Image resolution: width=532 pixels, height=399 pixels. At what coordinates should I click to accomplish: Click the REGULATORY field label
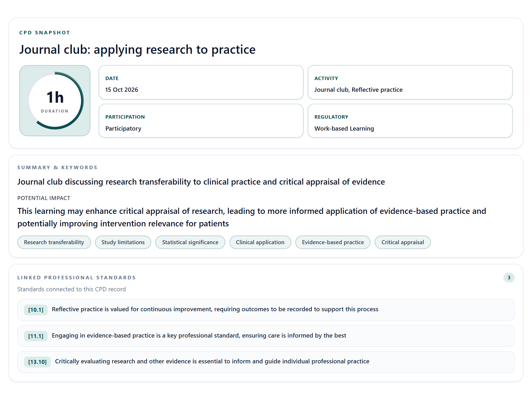(x=331, y=117)
